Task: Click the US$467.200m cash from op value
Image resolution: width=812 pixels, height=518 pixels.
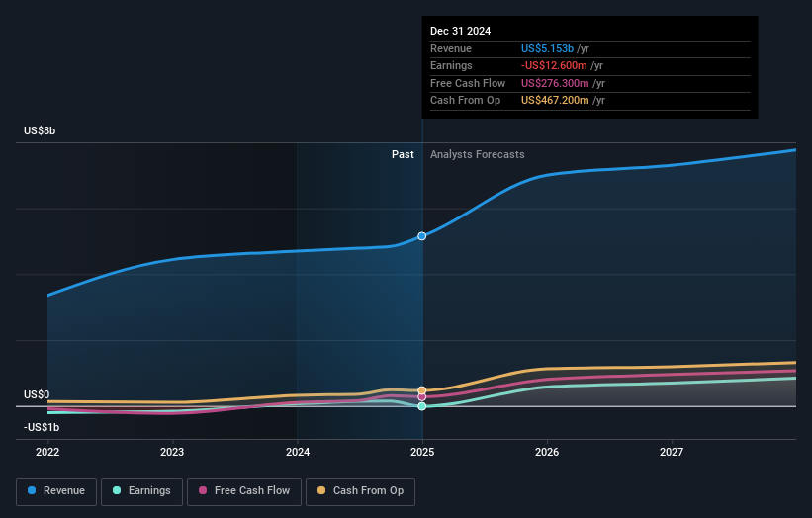Action: 555,101
